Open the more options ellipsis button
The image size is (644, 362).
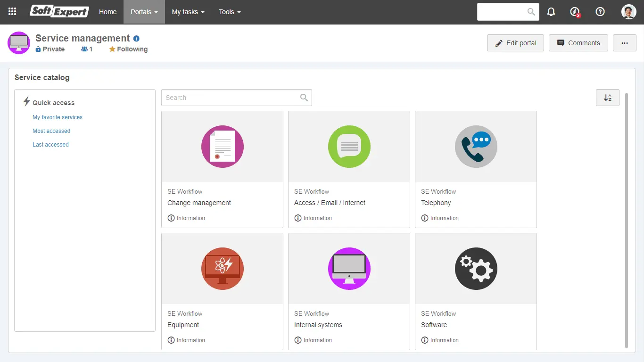pos(625,43)
